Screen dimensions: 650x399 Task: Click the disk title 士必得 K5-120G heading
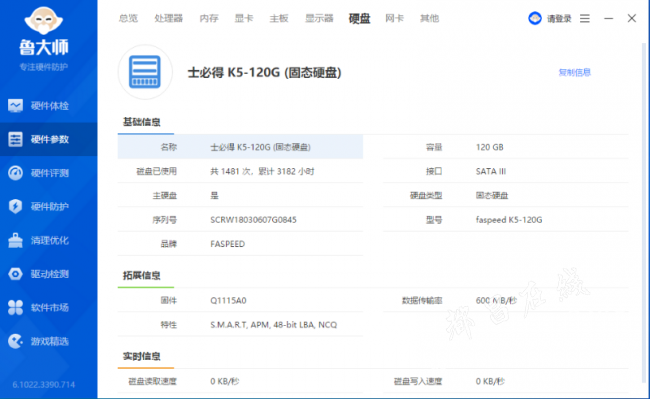[x=264, y=73]
